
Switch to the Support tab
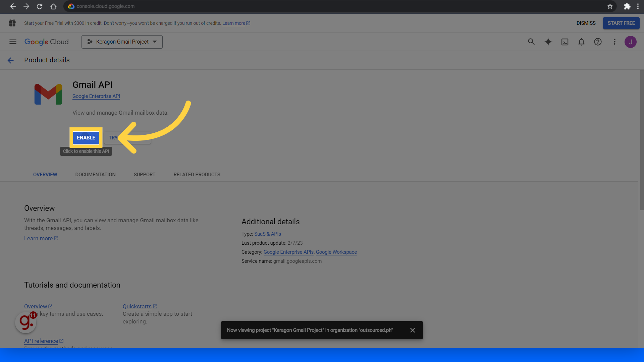pos(145,175)
